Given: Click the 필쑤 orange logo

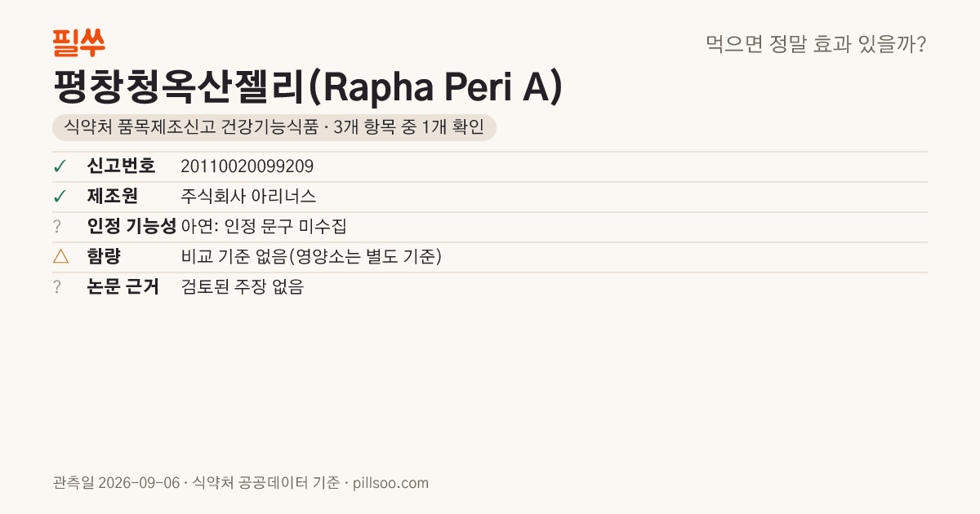Looking at the screenshot, I should (x=78, y=42).
